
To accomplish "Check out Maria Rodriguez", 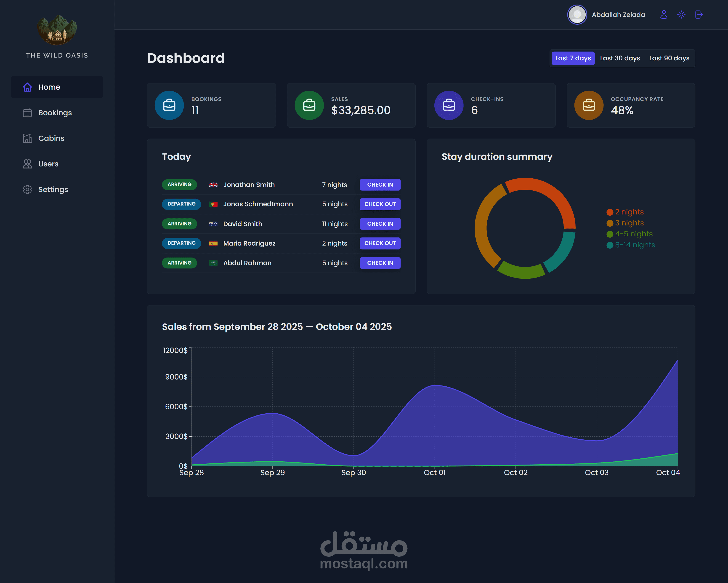I will pos(380,243).
